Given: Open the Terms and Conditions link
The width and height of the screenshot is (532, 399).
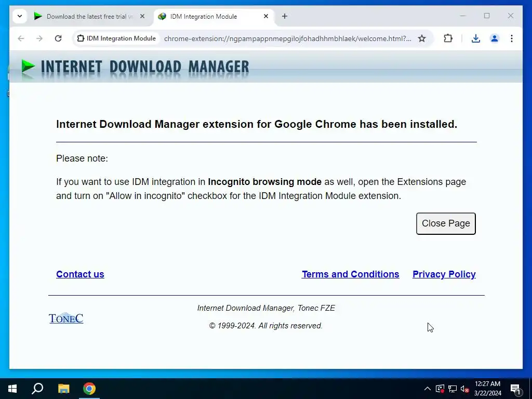Looking at the screenshot, I should click(x=351, y=274).
